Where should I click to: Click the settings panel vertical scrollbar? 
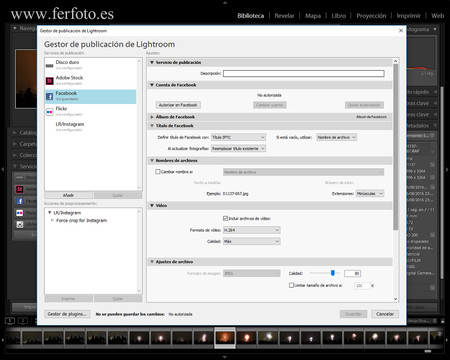(396, 147)
